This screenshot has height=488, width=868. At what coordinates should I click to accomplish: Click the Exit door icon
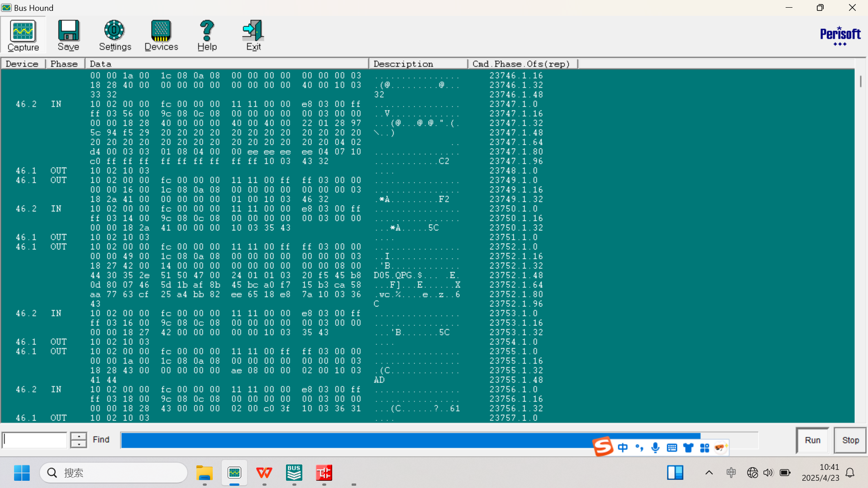point(253,35)
